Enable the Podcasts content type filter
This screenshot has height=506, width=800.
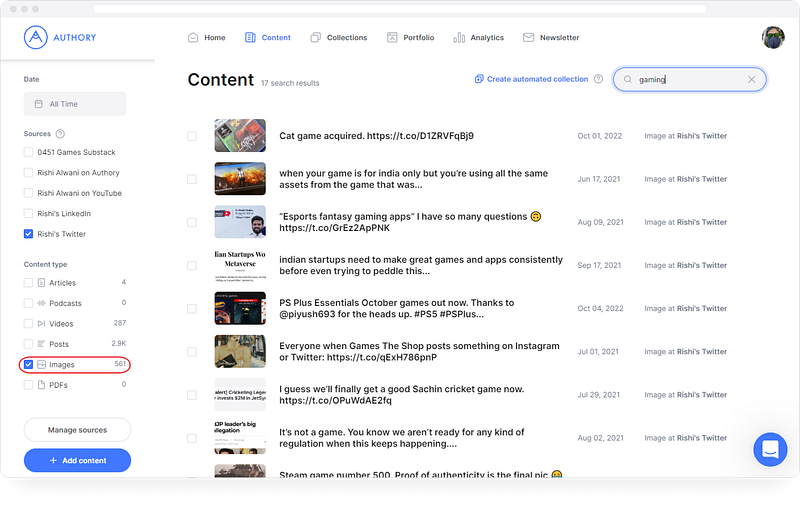point(29,303)
